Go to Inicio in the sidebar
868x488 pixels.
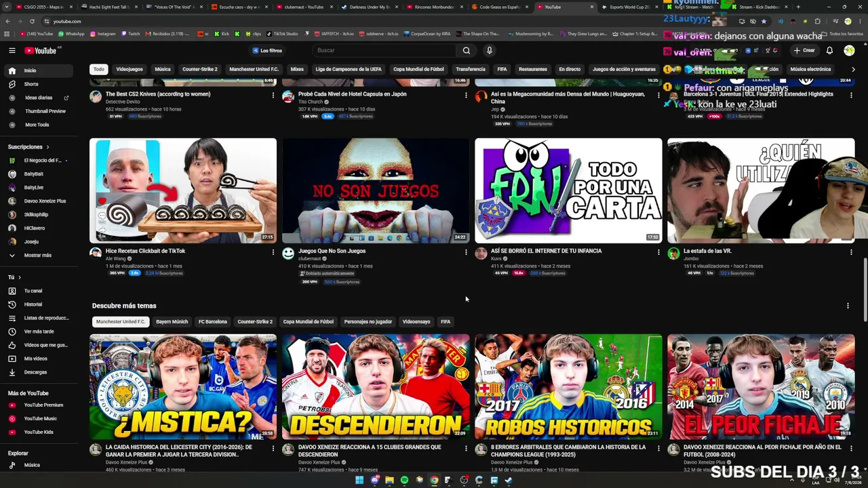pos(37,70)
